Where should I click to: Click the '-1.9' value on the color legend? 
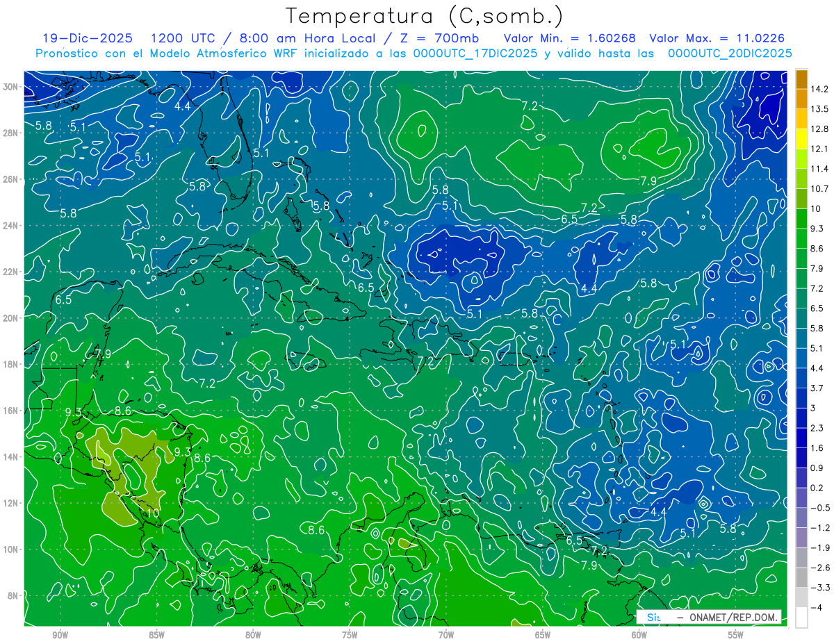[819, 547]
